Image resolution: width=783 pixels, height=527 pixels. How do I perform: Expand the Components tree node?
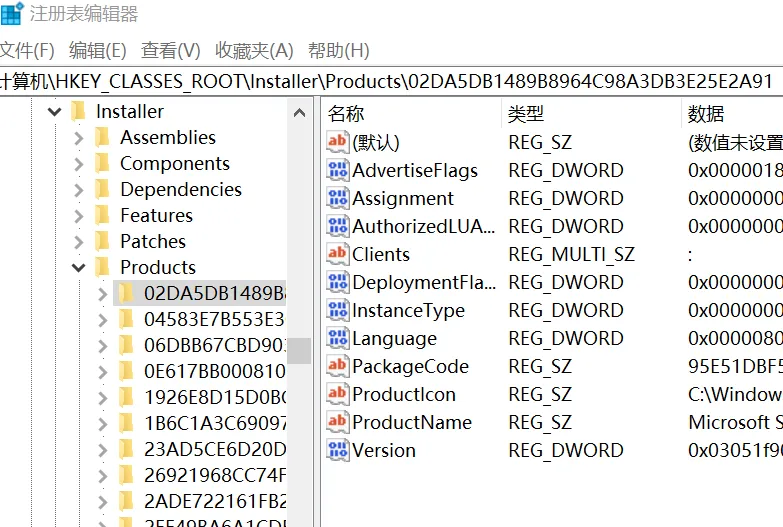78,163
